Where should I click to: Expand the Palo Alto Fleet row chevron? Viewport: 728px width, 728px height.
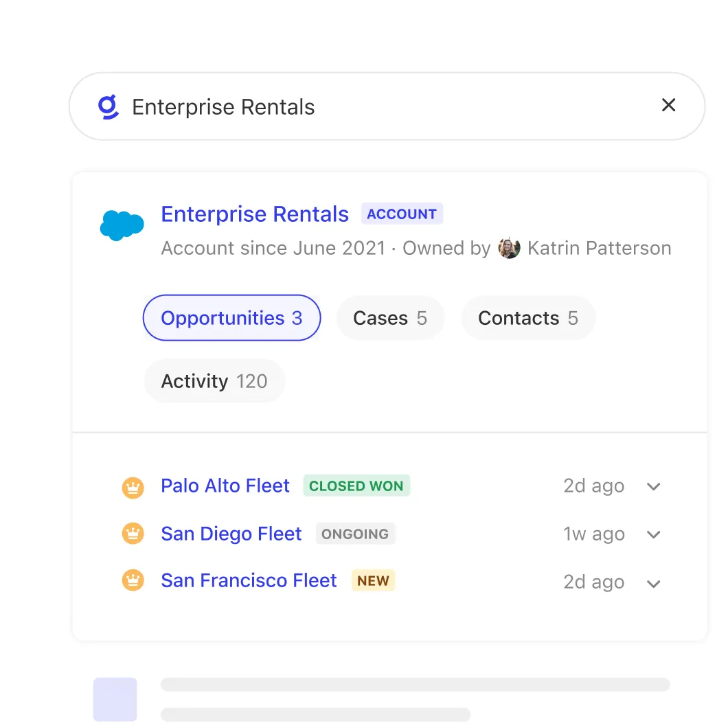pyautogui.click(x=653, y=486)
